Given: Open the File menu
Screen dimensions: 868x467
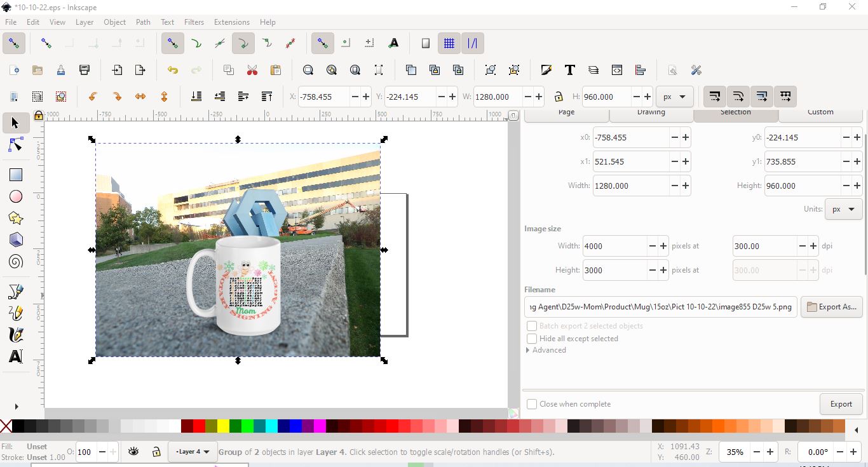Looking at the screenshot, I should coord(11,22).
